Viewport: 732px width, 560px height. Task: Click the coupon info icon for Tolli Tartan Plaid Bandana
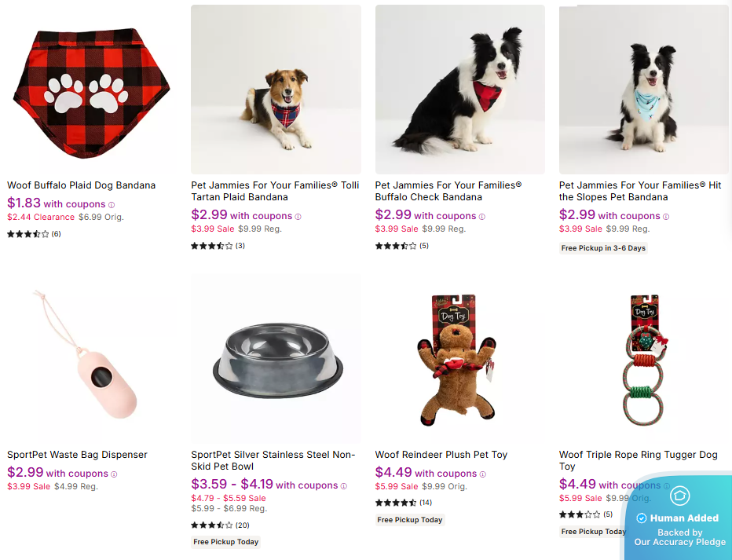click(299, 216)
